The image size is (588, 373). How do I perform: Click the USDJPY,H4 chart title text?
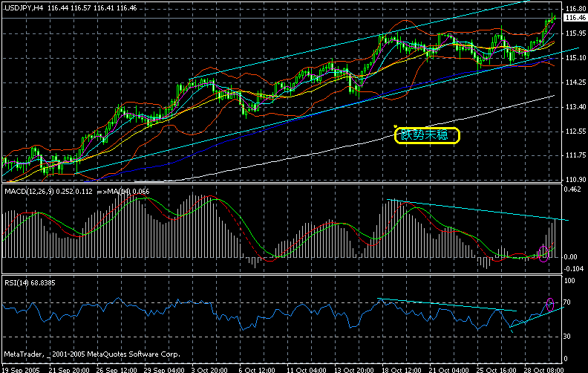[x=24, y=8]
